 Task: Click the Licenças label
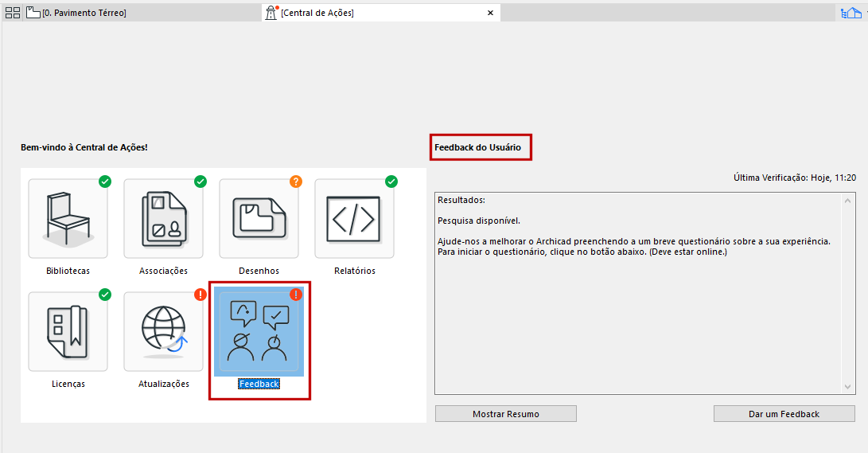pyautogui.click(x=68, y=384)
